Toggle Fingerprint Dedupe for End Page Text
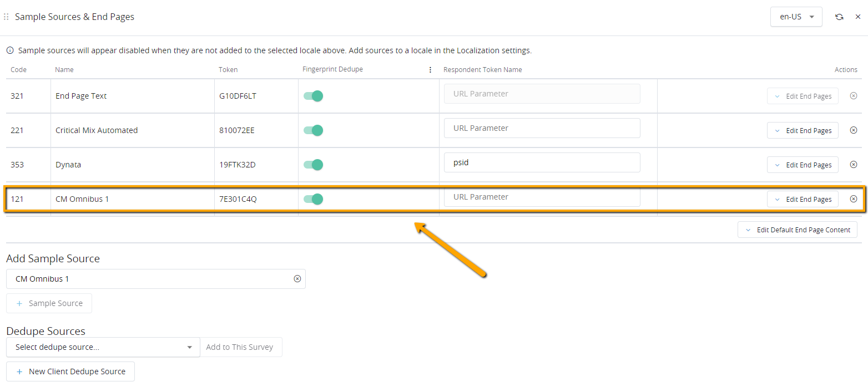 pos(314,96)
